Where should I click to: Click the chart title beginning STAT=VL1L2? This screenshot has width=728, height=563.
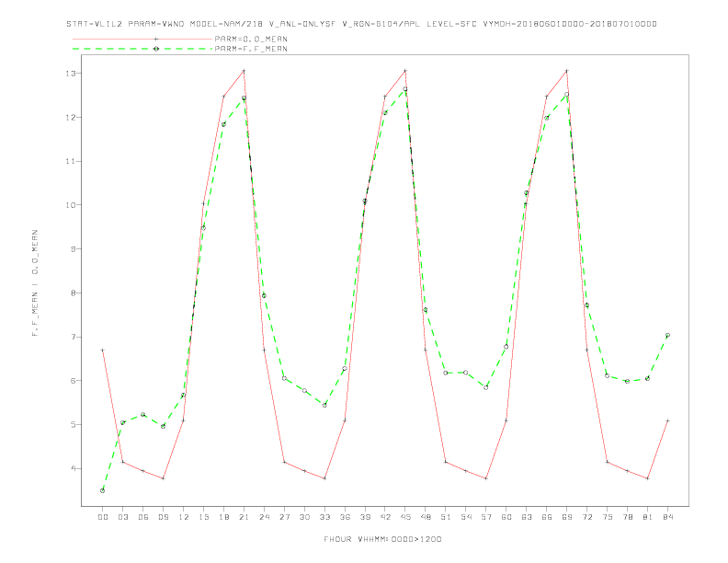point(361,24)
